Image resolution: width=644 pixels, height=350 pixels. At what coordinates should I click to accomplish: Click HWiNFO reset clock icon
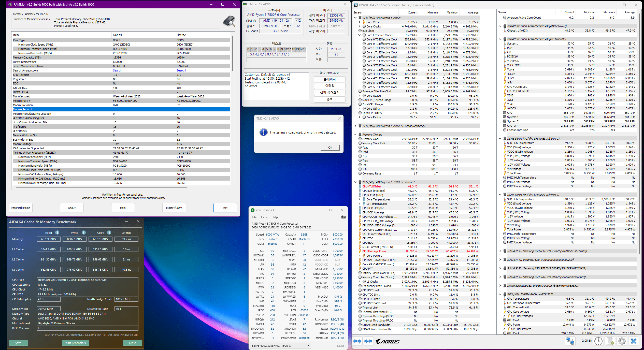tap(598, 341)
